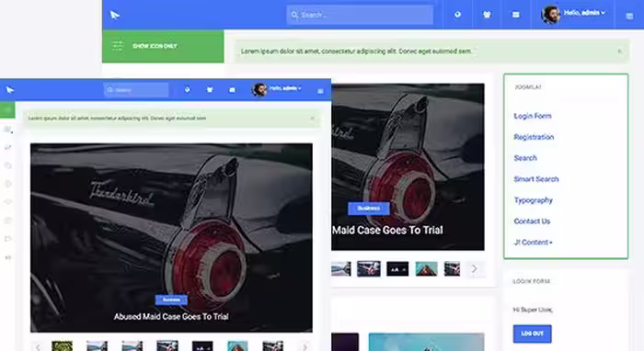Click the JOOMLA! heading in menu box
Viewport: 644px width, 351px height.
click(528, 87)
